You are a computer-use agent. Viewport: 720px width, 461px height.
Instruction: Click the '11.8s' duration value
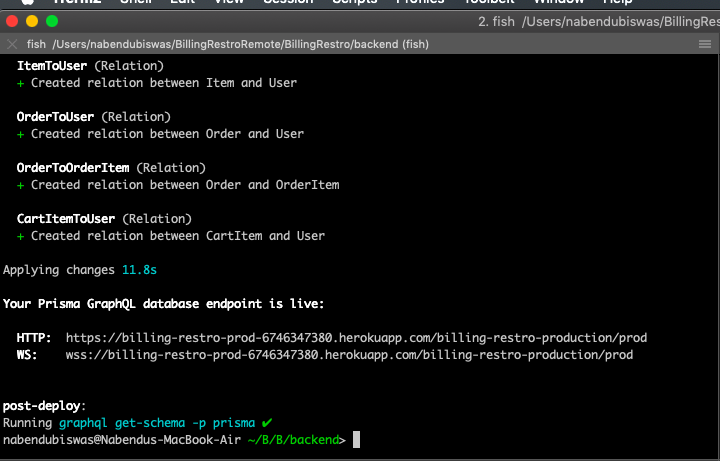click(x=140, y=270)
